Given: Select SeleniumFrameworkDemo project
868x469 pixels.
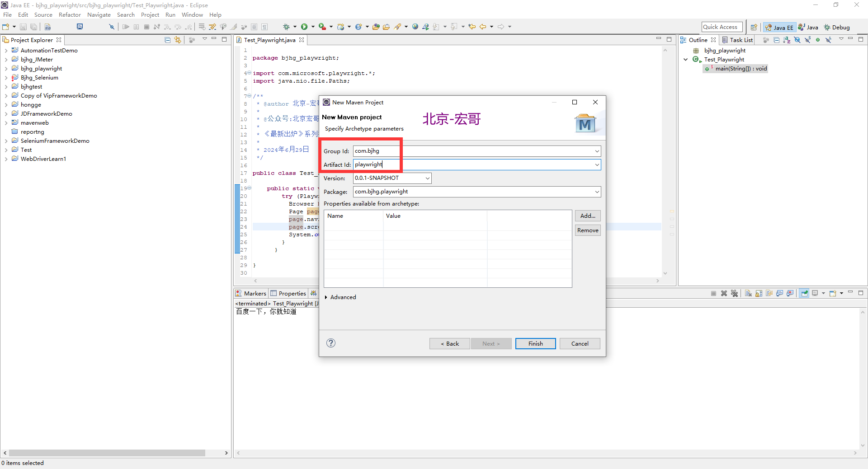Looking at the screenshot, I should (x=55, y=141).
